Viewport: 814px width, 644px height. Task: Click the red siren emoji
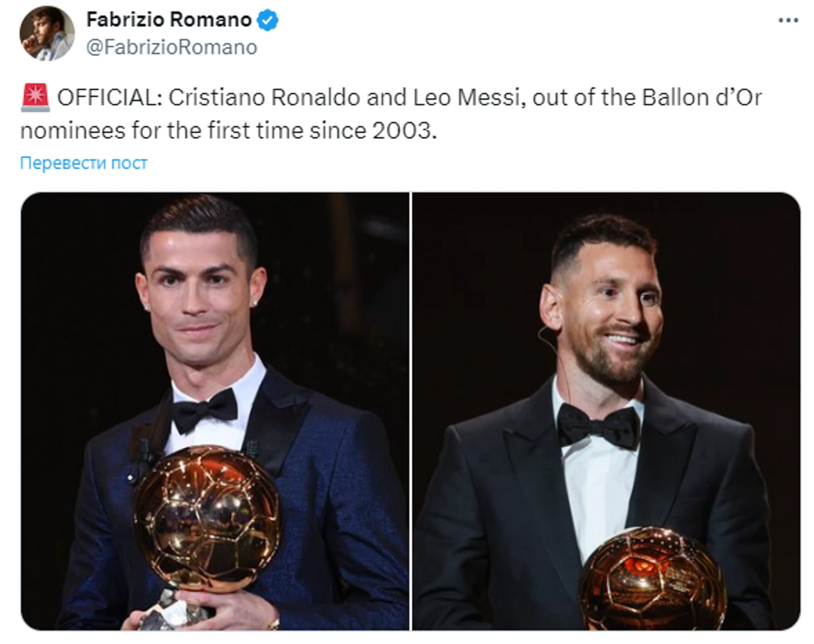[x=35, y=97]
